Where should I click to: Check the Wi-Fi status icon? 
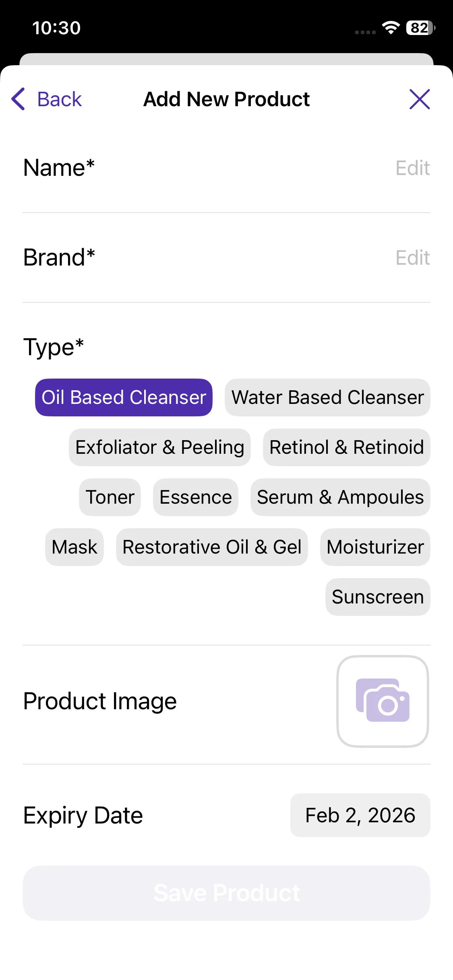[x=391, y=27]
